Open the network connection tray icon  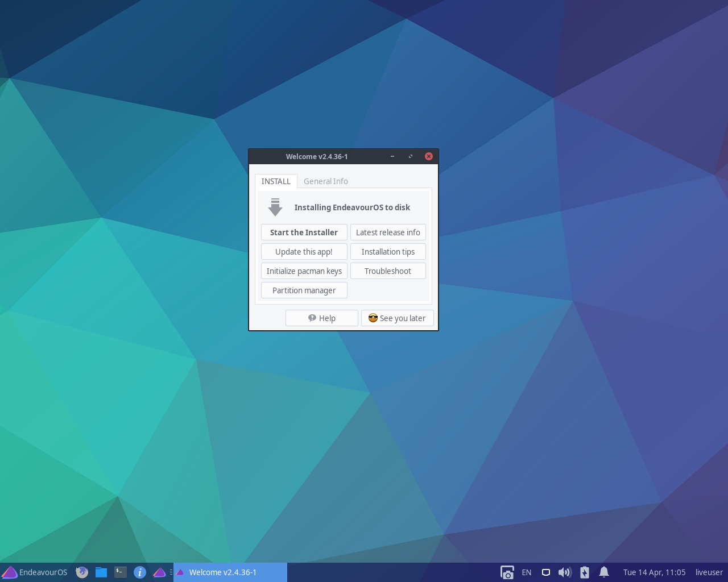[546, 572]
